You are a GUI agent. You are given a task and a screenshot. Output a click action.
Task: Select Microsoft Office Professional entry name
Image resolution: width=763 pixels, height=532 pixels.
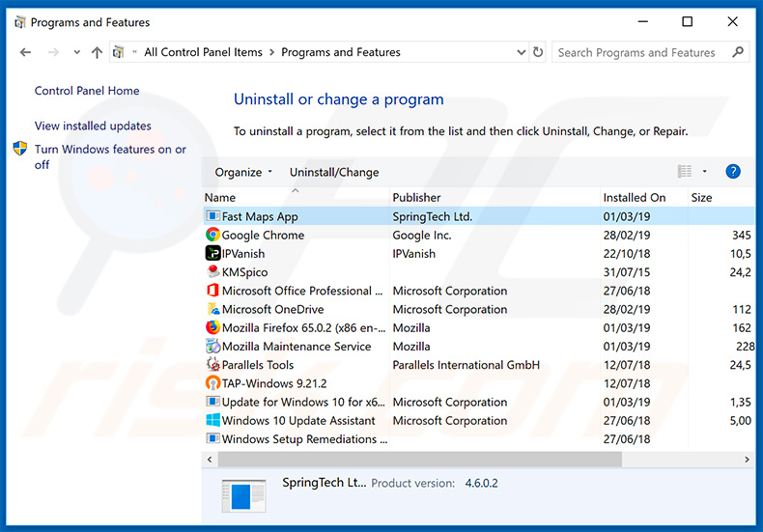[302, 291]
